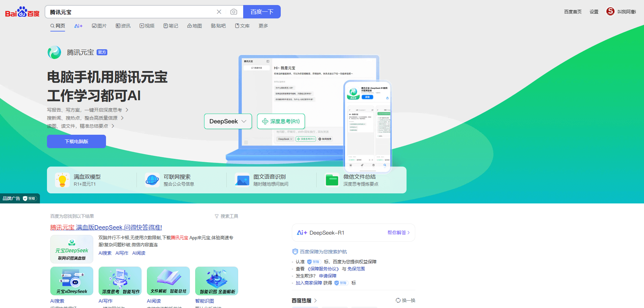Click the Baidu logo

(x=22, y=12)
